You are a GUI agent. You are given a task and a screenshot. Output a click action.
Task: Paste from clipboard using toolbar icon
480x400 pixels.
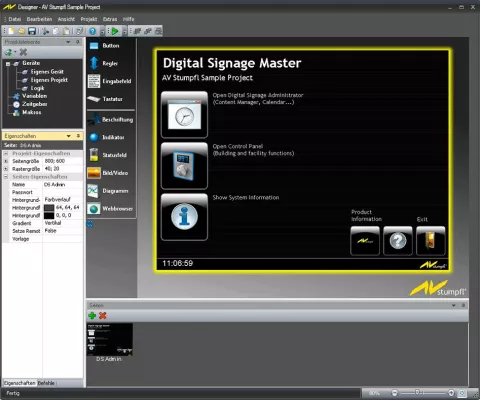(x=66, y=31)
